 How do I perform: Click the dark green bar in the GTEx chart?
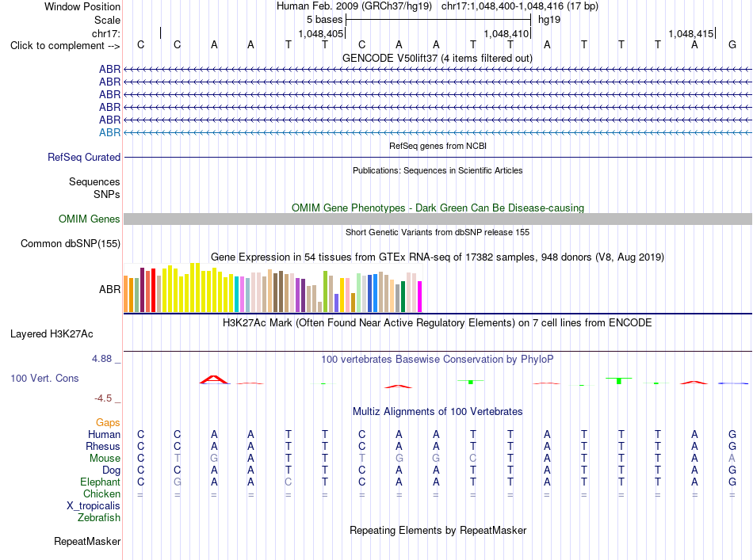[x=403, y=296]
